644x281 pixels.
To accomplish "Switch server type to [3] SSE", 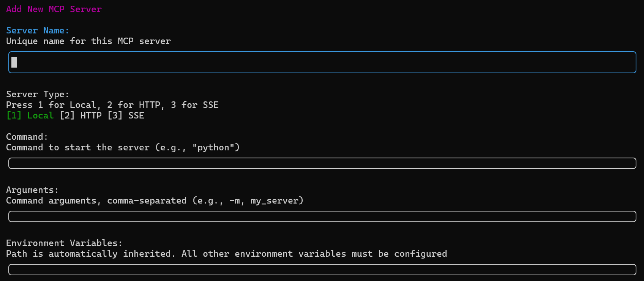I will click(x=126, y=115).
